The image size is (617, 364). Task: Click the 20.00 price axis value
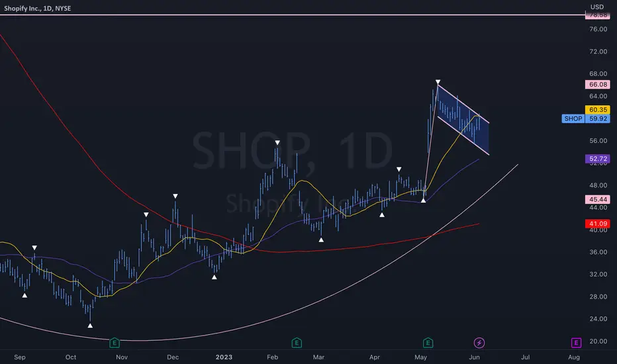click(598, 341)
